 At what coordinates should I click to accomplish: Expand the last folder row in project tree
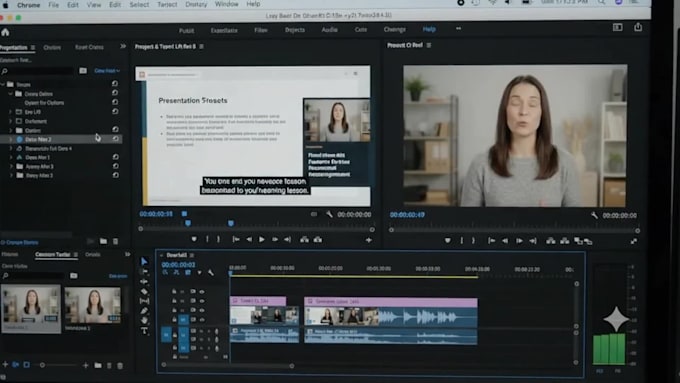pyautogui.click(x=10, y=175)
